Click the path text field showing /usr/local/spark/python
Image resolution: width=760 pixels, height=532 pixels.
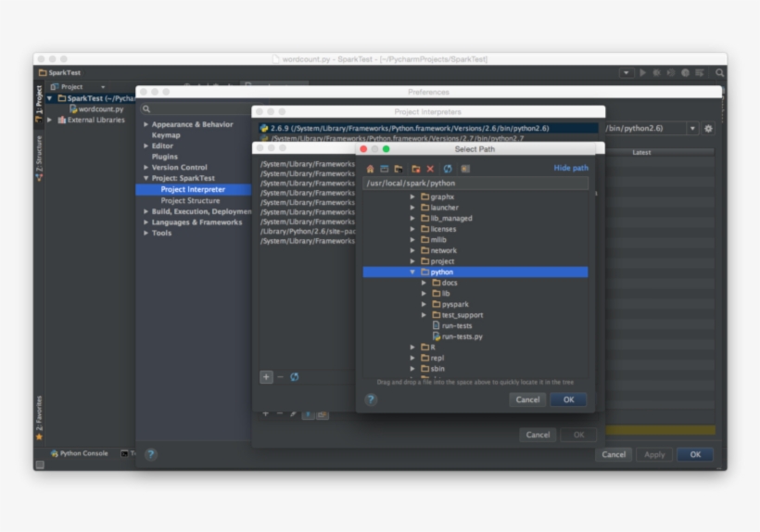[x=475, y=184]
